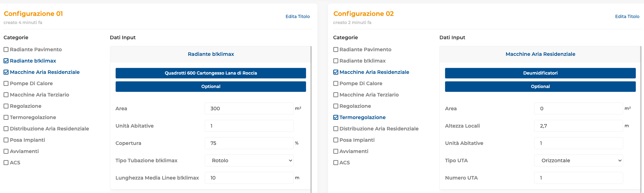Enable Pompe Di Calore in Configurazione 02
The image size is (644, 193).
[336, 83]
